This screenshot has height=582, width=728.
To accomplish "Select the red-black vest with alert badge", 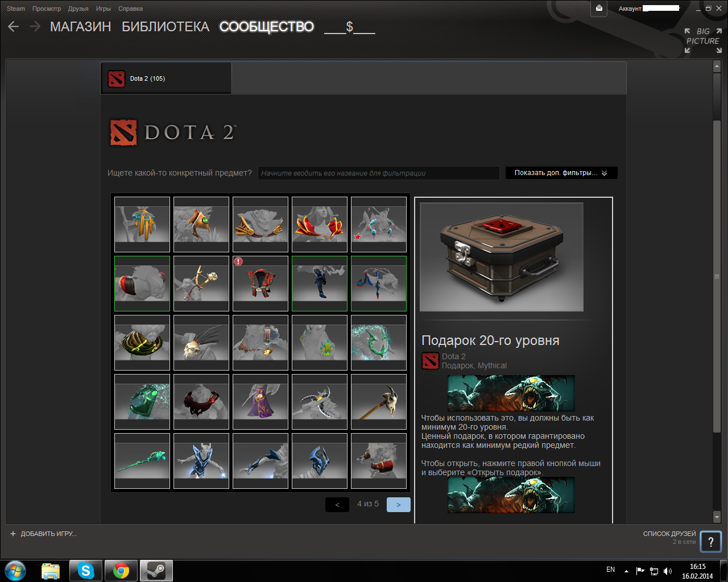I will click(x=260, y=284).
